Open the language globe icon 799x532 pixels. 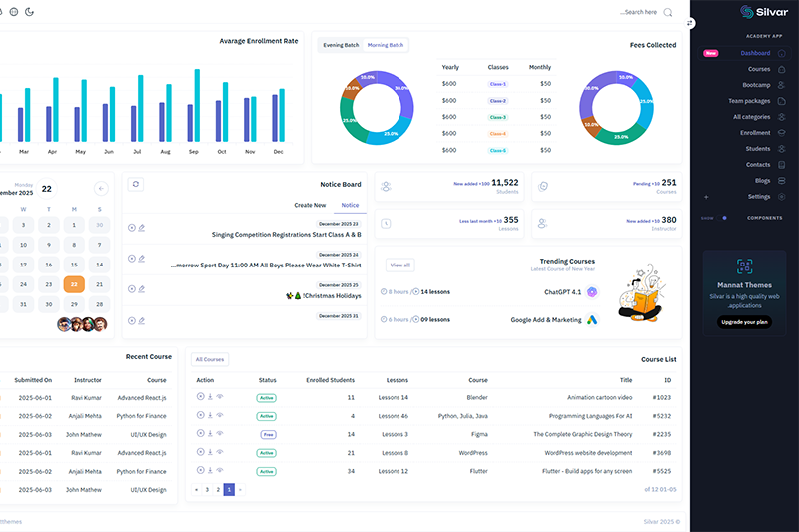[x=14, y=12]
